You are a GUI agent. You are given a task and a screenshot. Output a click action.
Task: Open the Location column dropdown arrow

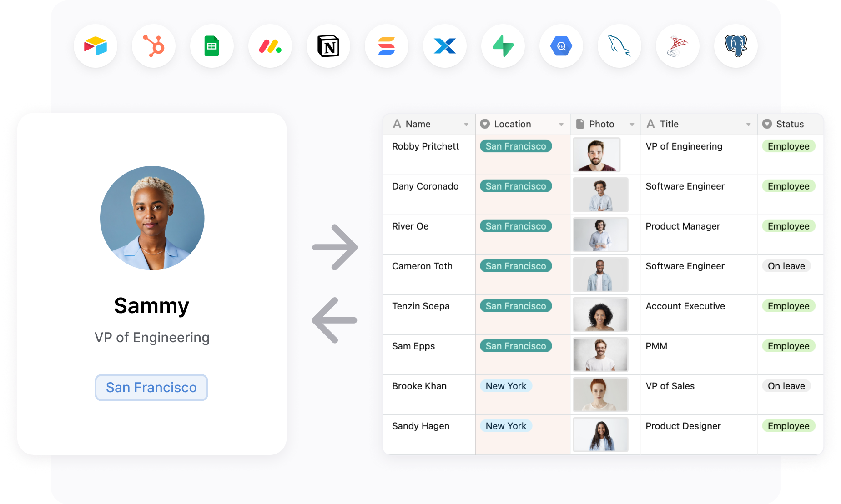click(562, 124)
